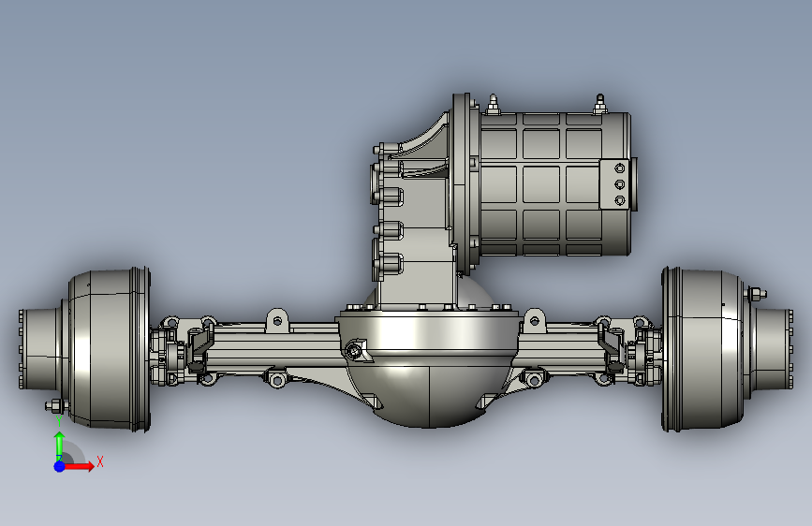Viewport: 812px width, 526px height.
Task: Select the domed differential housing cover
Action: click(x=430, y=391)
